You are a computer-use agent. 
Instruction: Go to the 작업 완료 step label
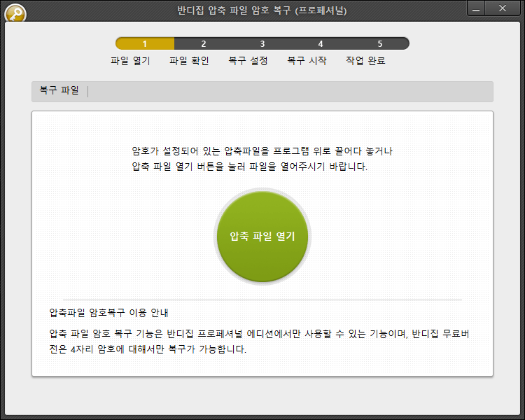tap(365, 61)
